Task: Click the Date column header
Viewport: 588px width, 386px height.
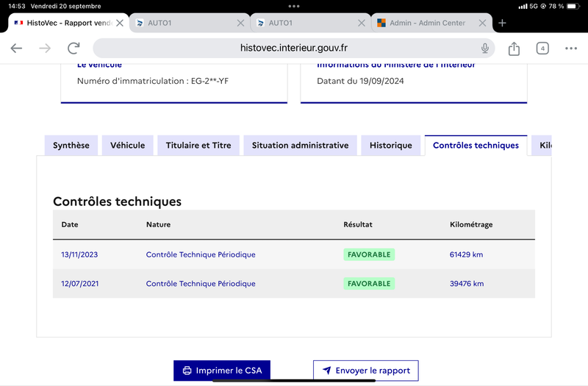Action: [x=70, y=224]
